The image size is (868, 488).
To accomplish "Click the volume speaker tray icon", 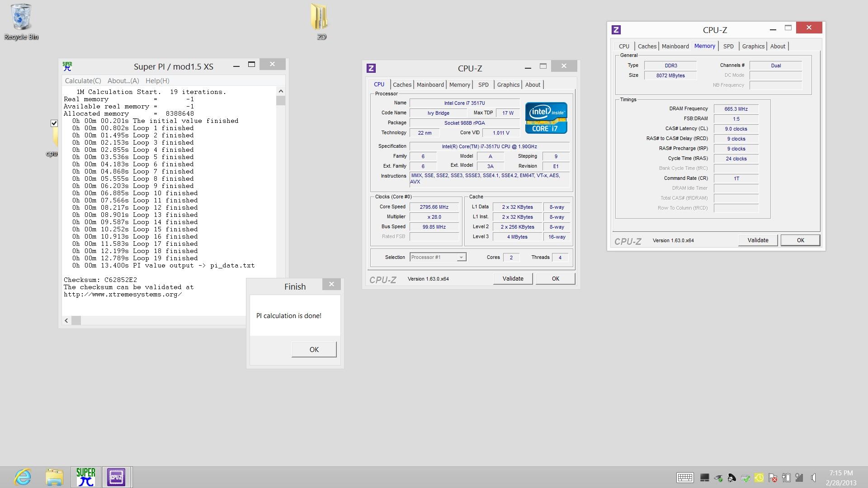I will pos(813,478).
